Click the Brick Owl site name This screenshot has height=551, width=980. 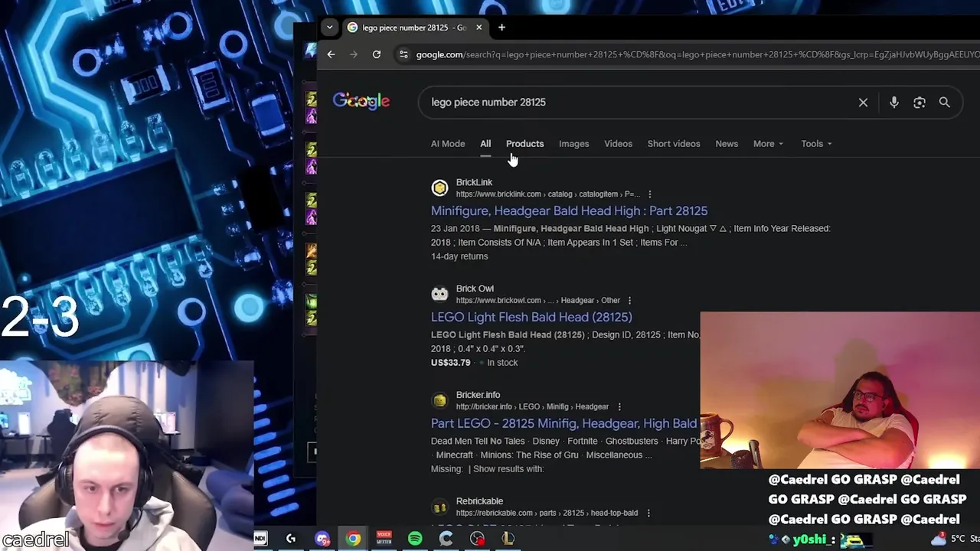pos(475,289)
